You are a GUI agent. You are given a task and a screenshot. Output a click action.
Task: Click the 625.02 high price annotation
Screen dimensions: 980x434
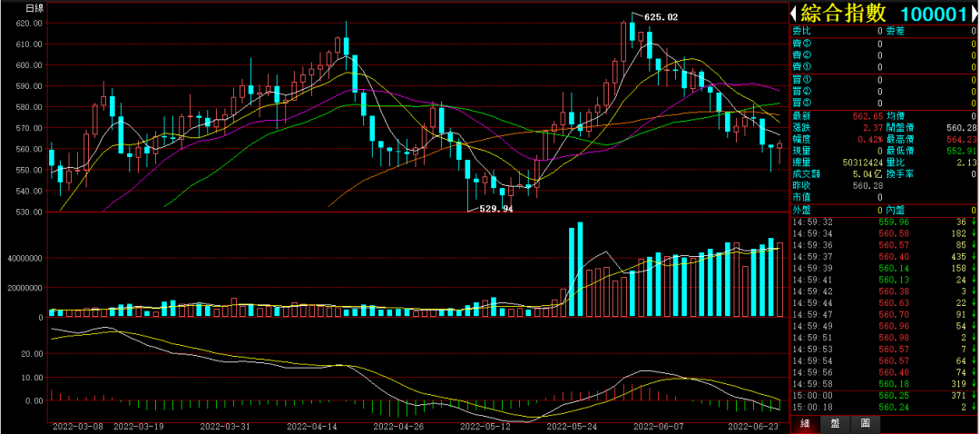coord(661,17)
